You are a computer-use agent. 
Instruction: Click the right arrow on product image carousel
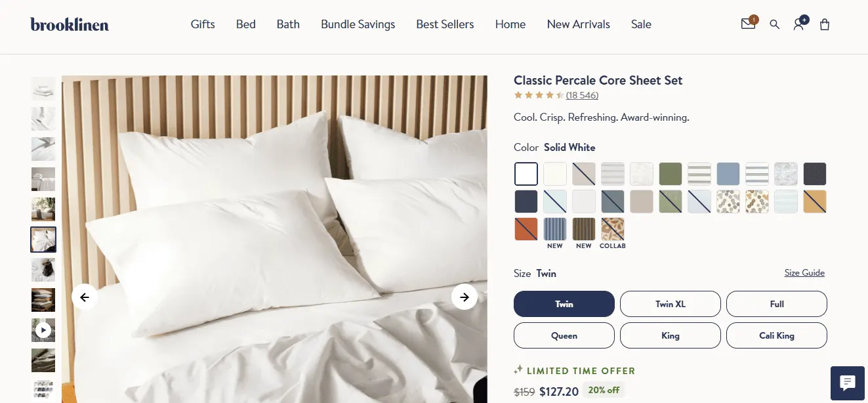(465, 297)
